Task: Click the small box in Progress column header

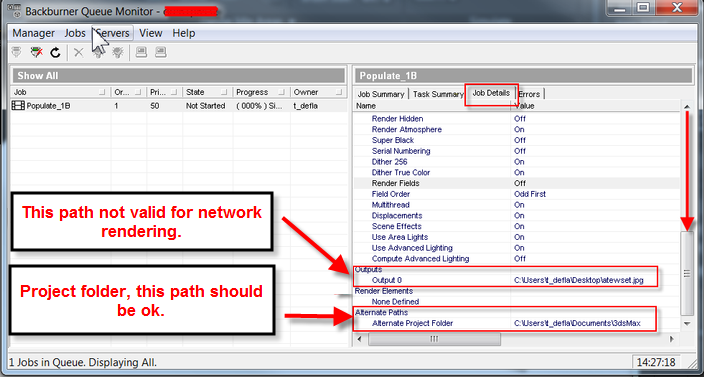Action: 282,92
